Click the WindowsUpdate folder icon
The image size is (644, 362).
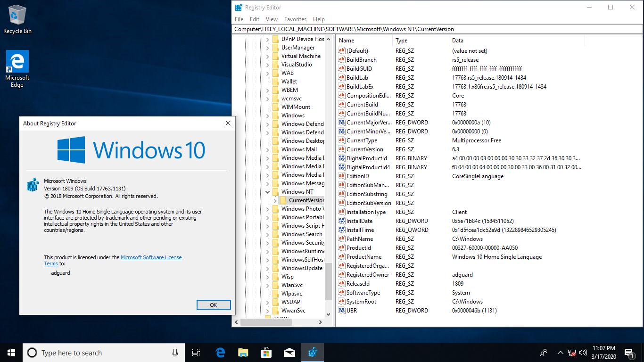275,268
